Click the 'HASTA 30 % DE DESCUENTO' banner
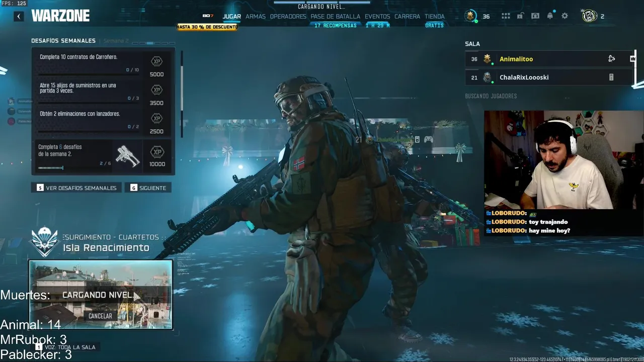644x362 pixels. [207, 27]
